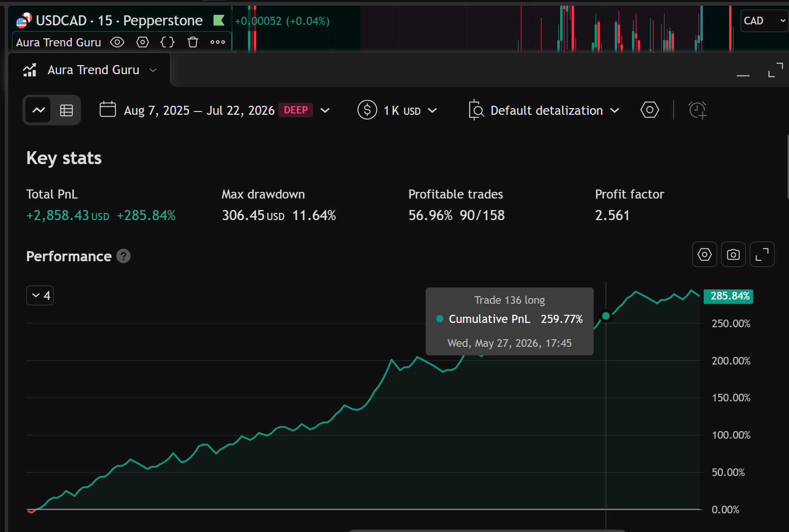Open Default detalization dropdown
Viewport: 789px width, 532px height.
(x=555, y=111)
